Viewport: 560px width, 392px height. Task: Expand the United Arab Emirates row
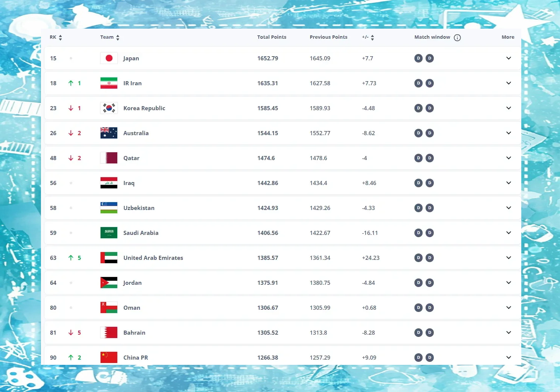(509, 258)
